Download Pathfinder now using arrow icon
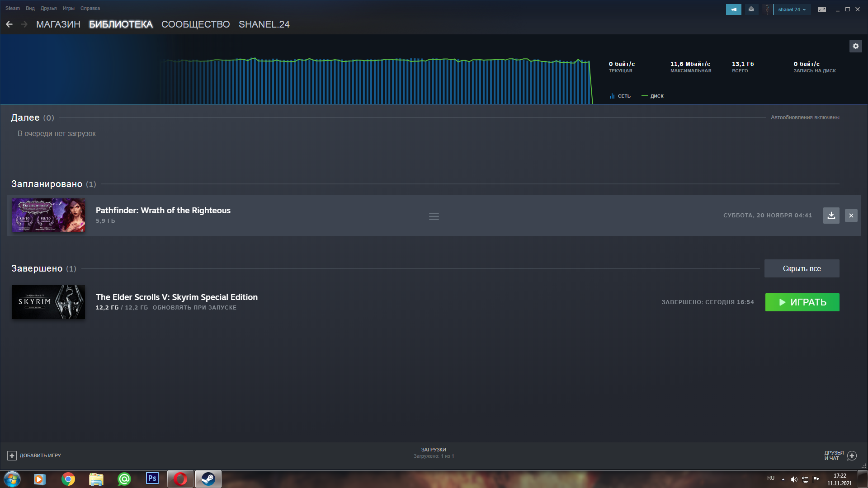The image size is (868, 488). coord(831,216)
